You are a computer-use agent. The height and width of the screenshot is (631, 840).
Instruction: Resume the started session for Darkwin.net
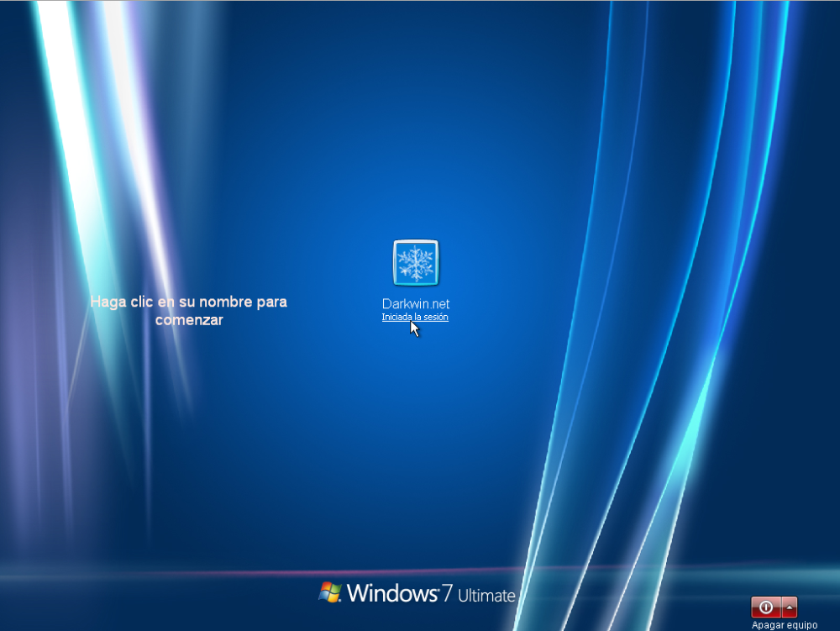tap(415, 317)
